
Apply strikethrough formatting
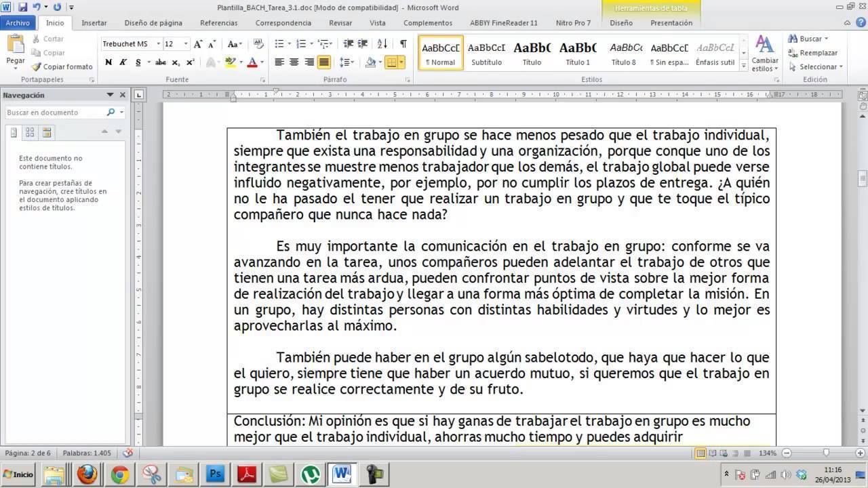[x=160, y=62]
